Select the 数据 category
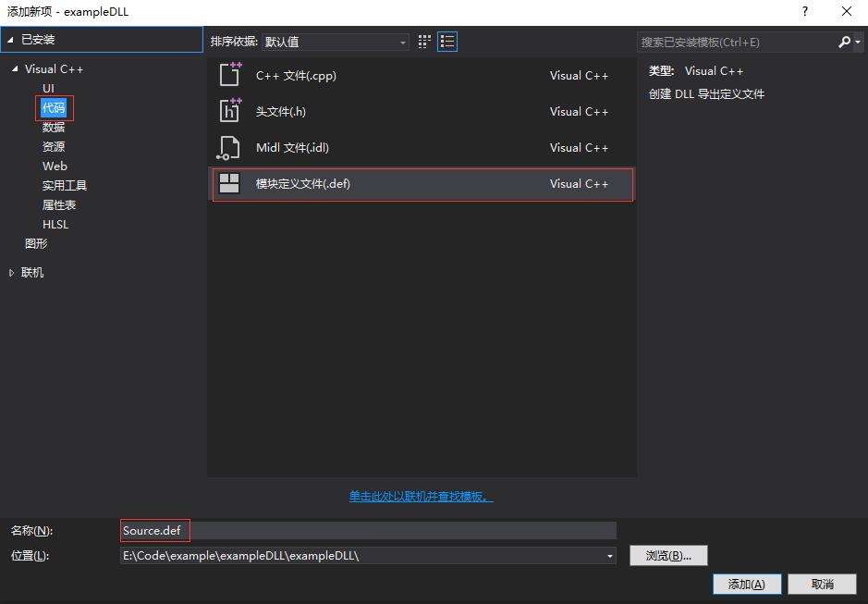 coord(54,127)
